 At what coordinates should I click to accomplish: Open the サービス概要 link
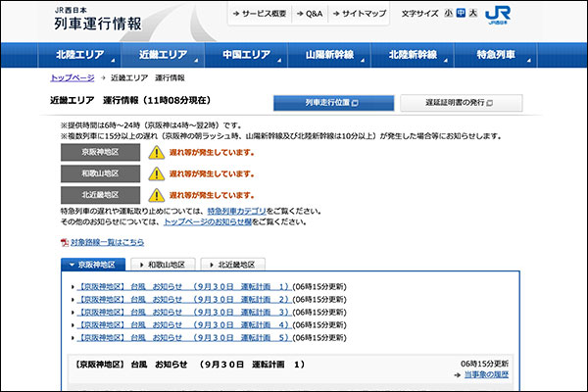click(259, 15)
